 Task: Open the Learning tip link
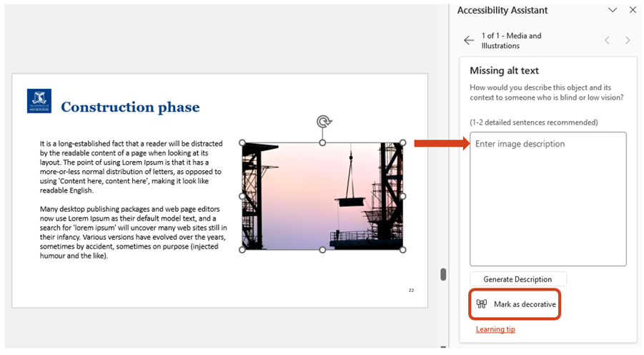(x=495, y=329)
